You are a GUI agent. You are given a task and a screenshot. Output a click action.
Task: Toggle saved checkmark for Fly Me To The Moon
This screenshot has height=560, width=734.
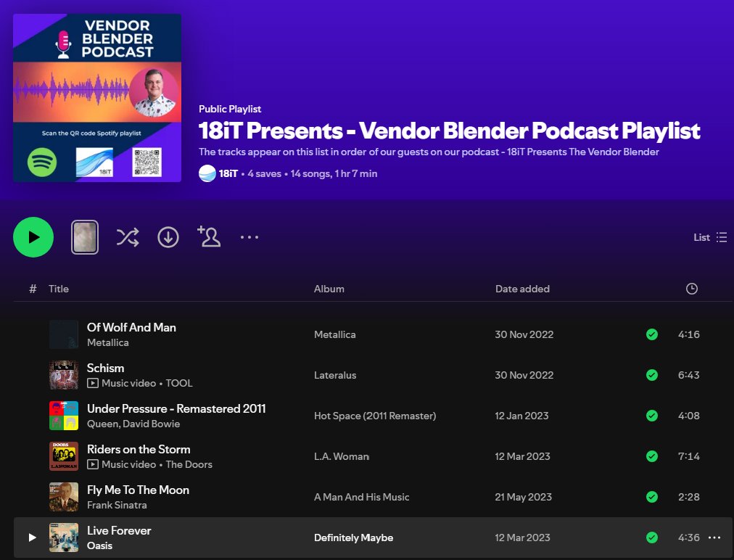(651, 497)
